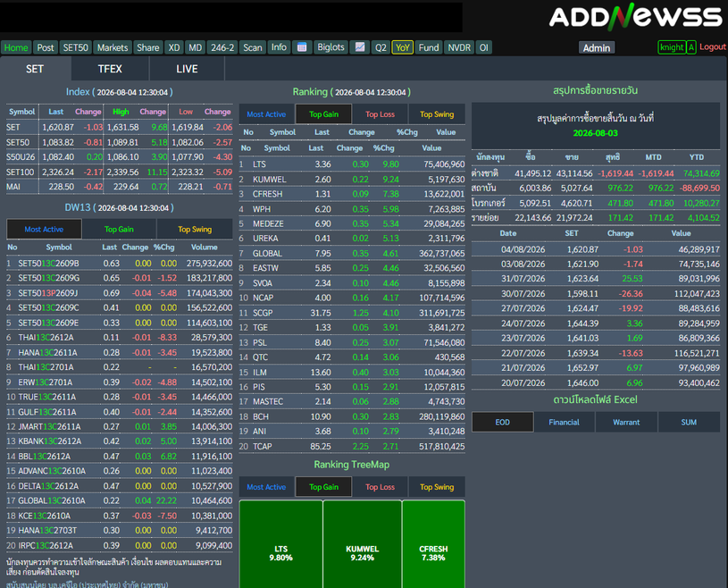
Task: Download the Warrant Excel file
Action: [x=626, y=422]
